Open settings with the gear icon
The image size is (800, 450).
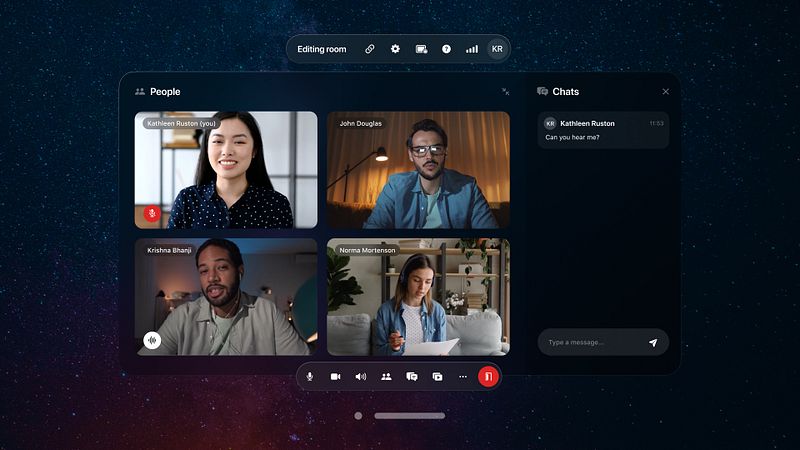pos(395,49)
